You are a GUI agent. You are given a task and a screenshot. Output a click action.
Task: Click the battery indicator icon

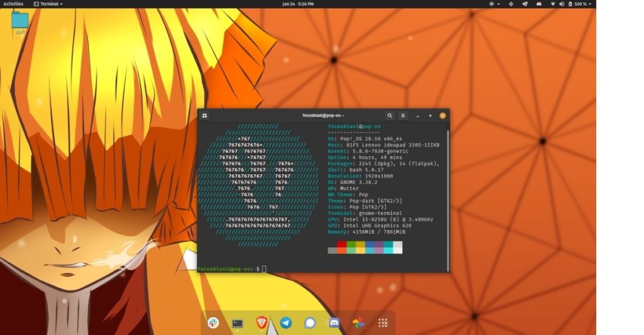570,4
